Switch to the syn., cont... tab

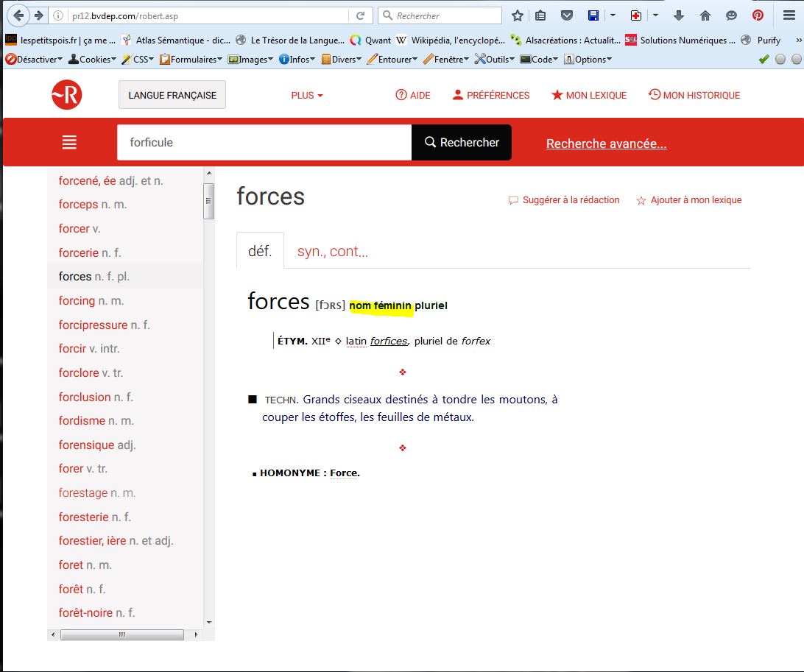click(x=332, y=251)
